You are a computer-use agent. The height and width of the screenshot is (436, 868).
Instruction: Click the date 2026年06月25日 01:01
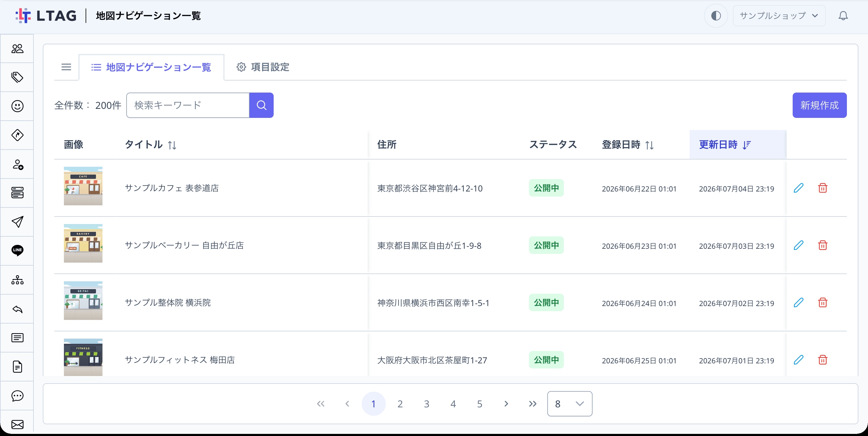coord(639,361)
